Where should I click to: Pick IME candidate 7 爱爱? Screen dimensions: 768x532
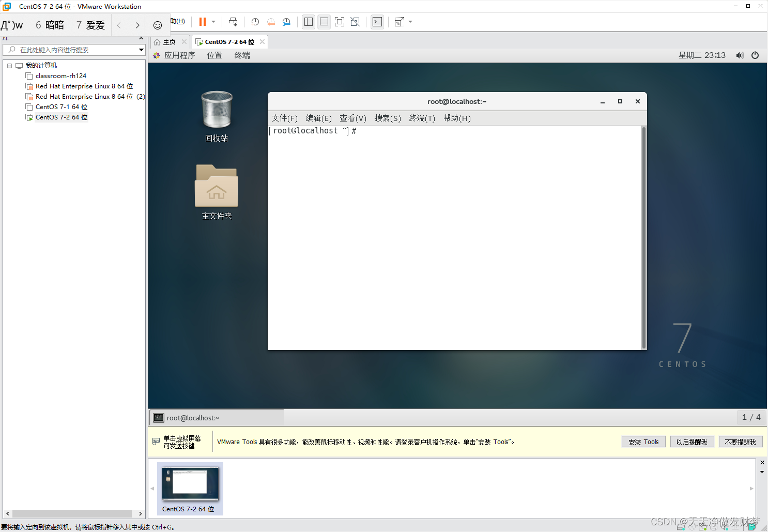[x=90, y=25]
